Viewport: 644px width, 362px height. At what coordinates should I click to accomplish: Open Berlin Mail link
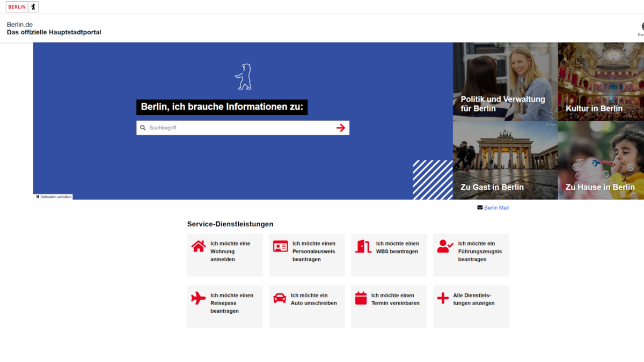(x=496, y=208)
